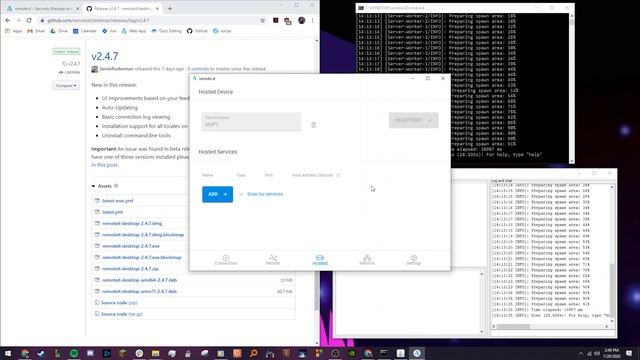Close the GitHub Release v2.4.7 browser tab
The width and height of the screenshot is (640, 360).
coord(157,9)
